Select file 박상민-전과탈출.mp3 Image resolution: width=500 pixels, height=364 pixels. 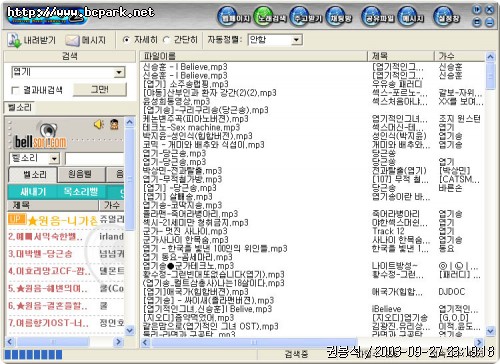tap(182, 171)
